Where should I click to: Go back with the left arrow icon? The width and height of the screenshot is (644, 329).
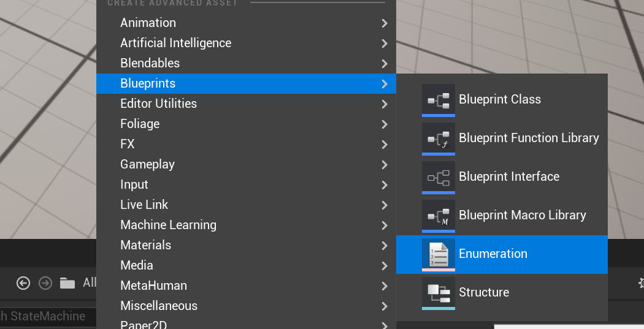tap(23, 283)
